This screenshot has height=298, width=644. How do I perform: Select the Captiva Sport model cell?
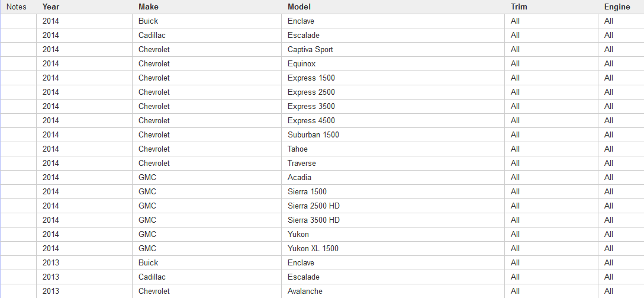(310, 50)
